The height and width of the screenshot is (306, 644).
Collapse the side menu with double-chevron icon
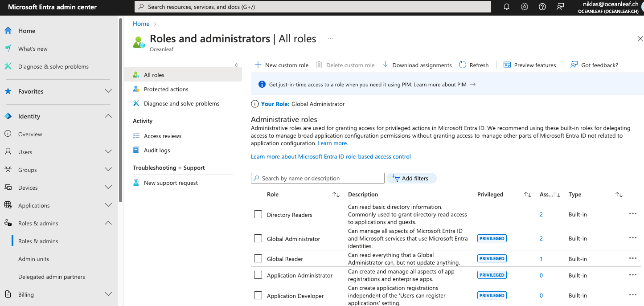click(x=237, y=65)
